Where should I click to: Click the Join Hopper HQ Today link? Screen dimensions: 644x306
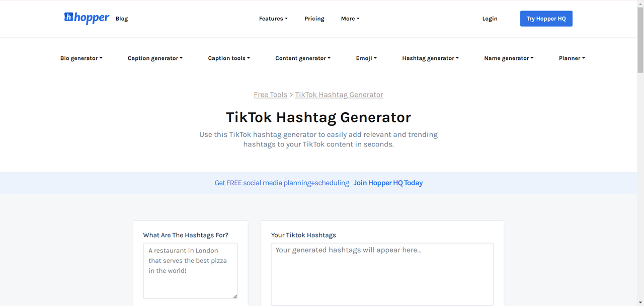point(388,183)
